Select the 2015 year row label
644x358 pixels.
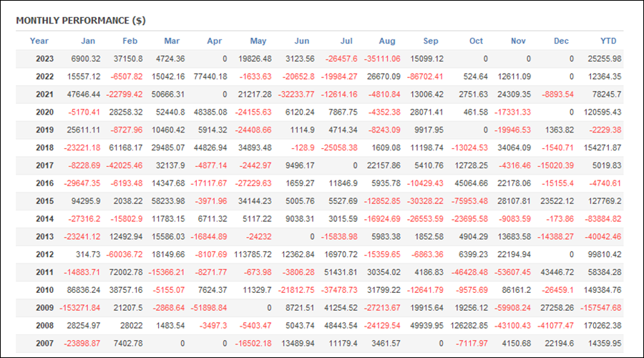click(x=44, y=201)
